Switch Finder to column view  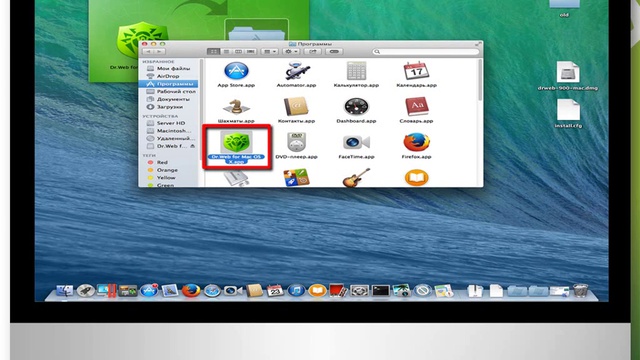[x=238, y=52]
